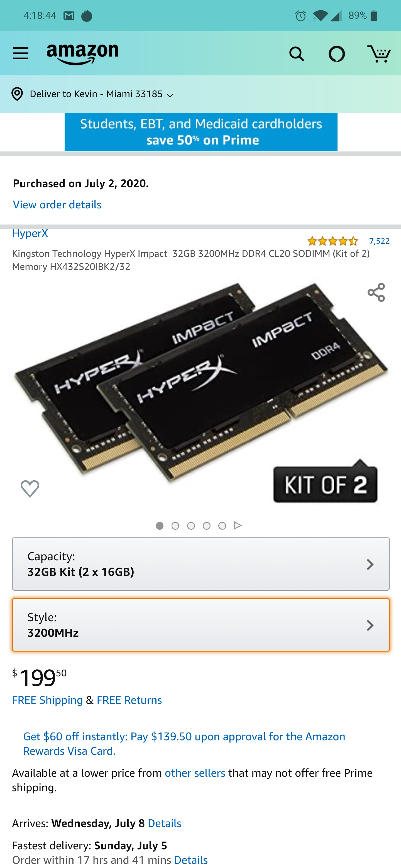Open the hamburger navigation menu
This screenshot has height=868, width=401.
(x=21, y=54)
